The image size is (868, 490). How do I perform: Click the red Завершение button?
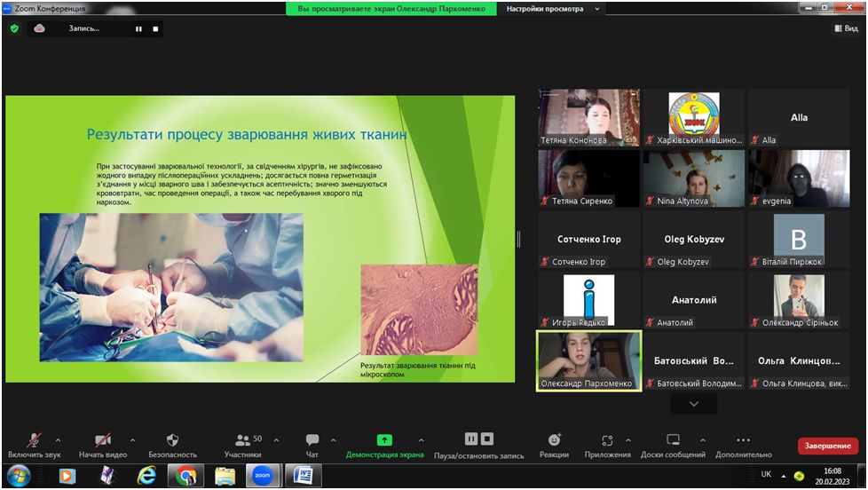827,446
